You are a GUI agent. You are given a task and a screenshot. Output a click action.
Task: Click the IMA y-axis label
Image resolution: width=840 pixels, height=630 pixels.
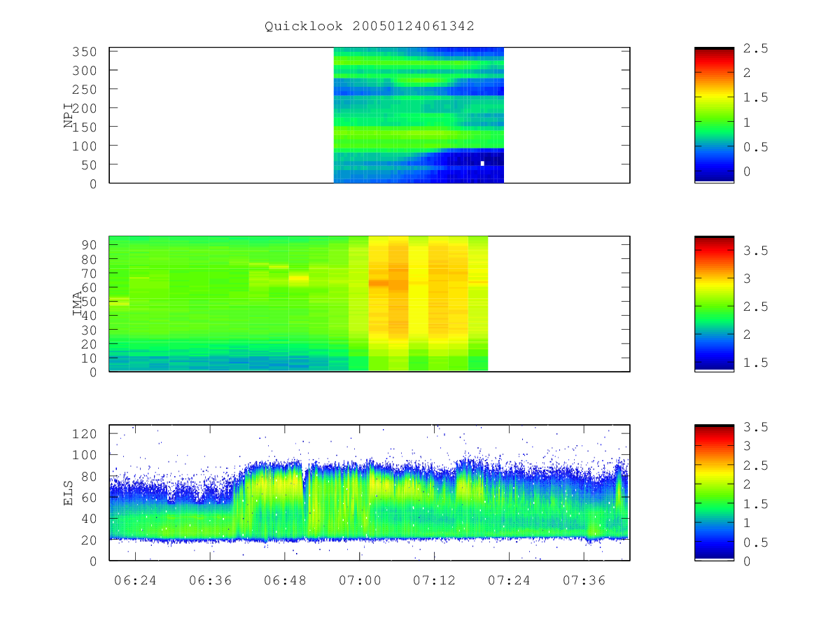(78, 304)
